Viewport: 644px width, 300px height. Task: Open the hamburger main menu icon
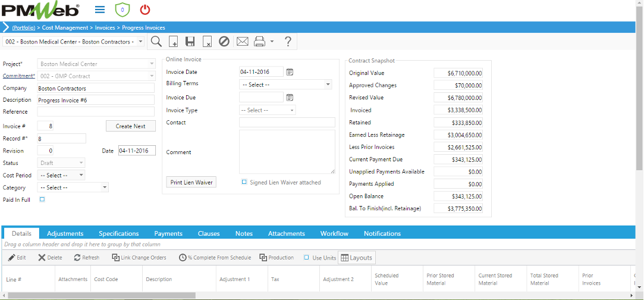pyautogui.click(x=99, y=10)
